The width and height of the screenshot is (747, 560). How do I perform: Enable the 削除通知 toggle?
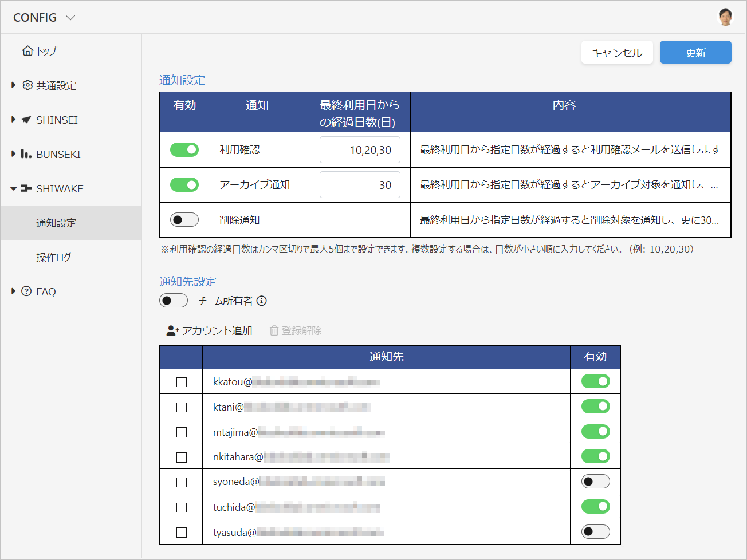(184, 219)
